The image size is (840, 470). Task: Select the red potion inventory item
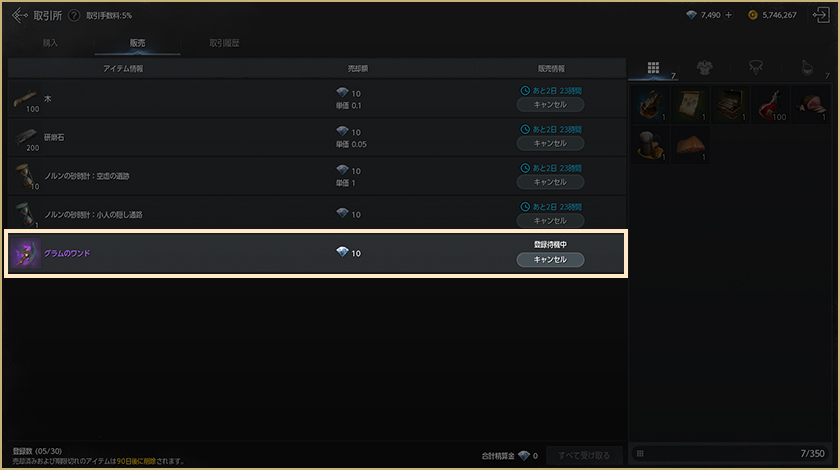(x=770, y=105)
